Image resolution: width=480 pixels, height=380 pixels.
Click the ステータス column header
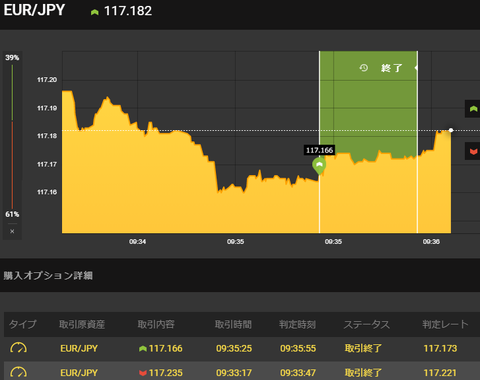(367, 324)
